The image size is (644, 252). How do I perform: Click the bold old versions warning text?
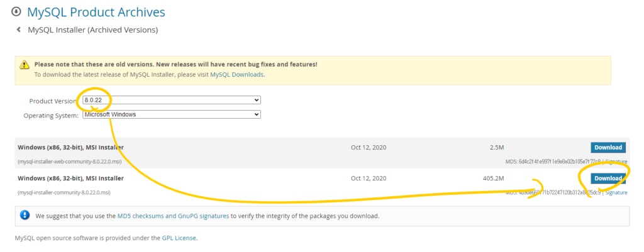[176, 65]
